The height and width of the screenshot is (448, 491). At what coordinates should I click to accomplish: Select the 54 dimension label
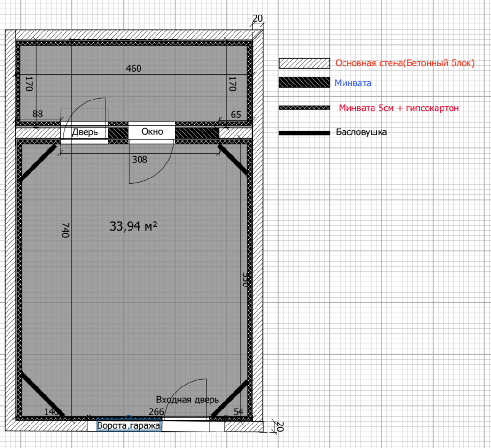click(x=239, y=412)
